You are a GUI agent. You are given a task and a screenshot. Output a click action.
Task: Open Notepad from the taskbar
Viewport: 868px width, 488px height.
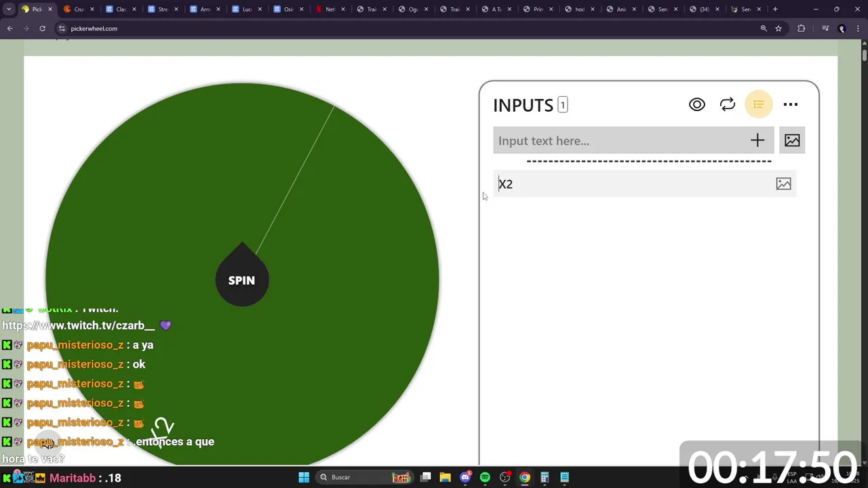point(564,477)
